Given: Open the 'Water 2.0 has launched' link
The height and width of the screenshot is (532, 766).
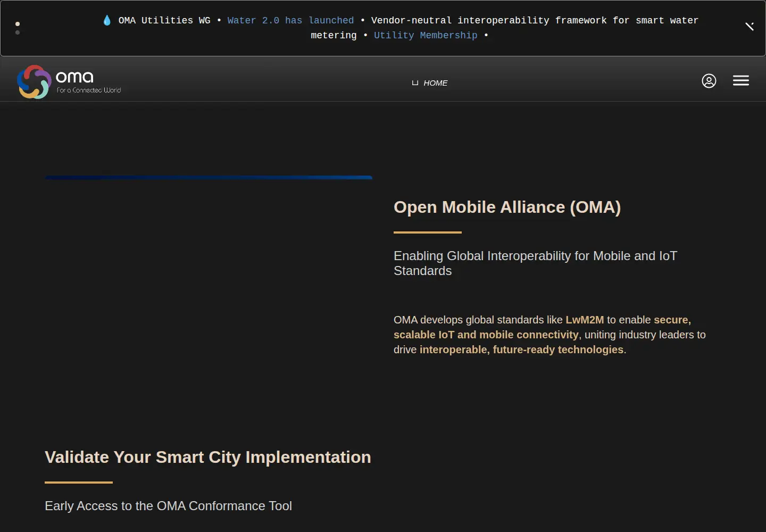Looking at the screenshot, I should [290, 20].
